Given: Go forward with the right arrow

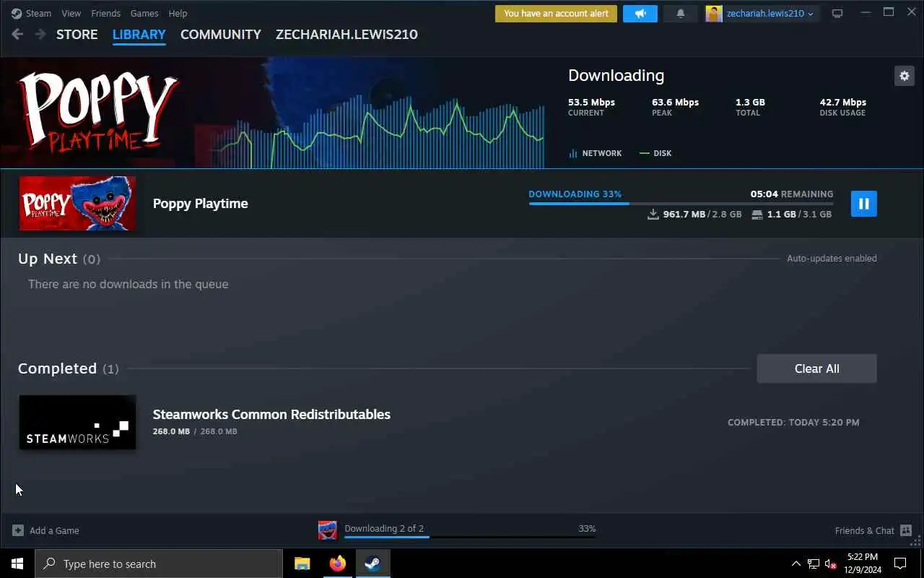Looking at the screenshot, I should pyautogui.click(x=40, y=35).
